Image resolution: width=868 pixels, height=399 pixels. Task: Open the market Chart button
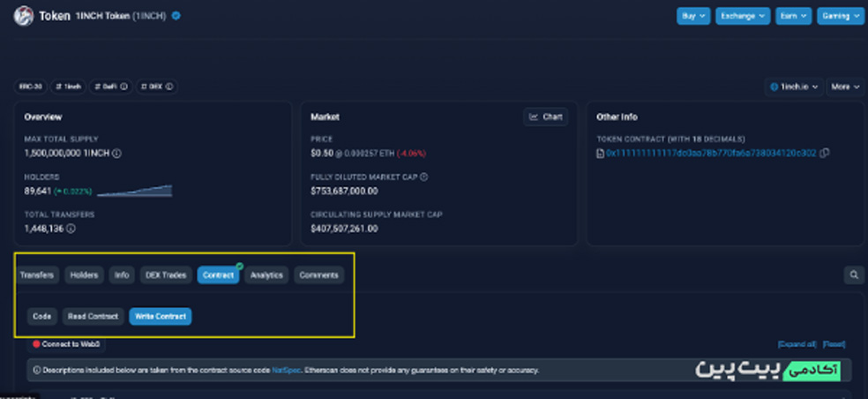546,117
